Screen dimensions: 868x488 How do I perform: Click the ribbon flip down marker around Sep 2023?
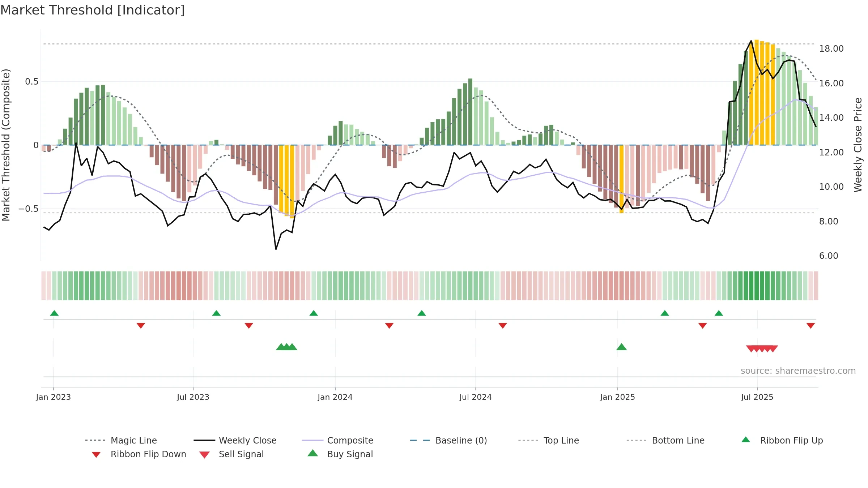pos(249,326)
